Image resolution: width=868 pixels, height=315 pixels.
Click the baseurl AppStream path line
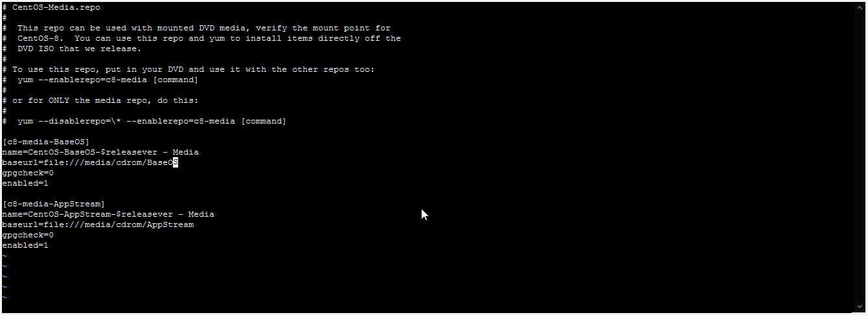click(x=98, y=224)
